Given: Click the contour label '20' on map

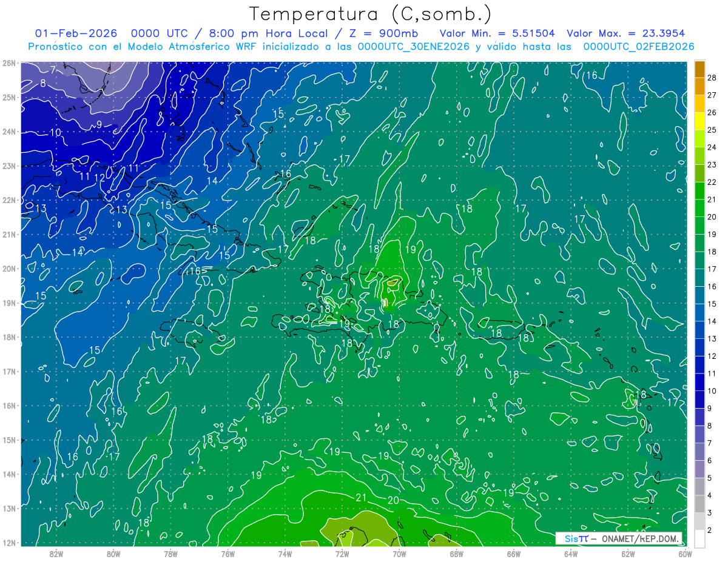Looking at the screenshot, I should [393, 501].
